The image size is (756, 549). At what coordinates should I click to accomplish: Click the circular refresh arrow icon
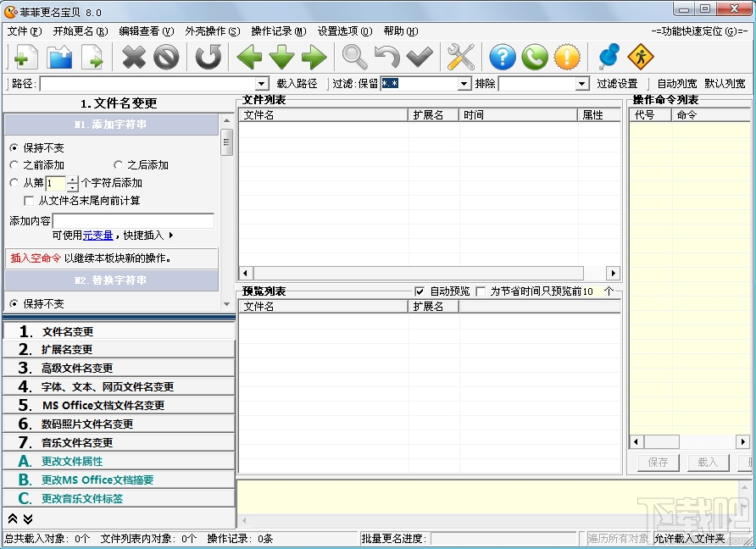coord(208,57)
